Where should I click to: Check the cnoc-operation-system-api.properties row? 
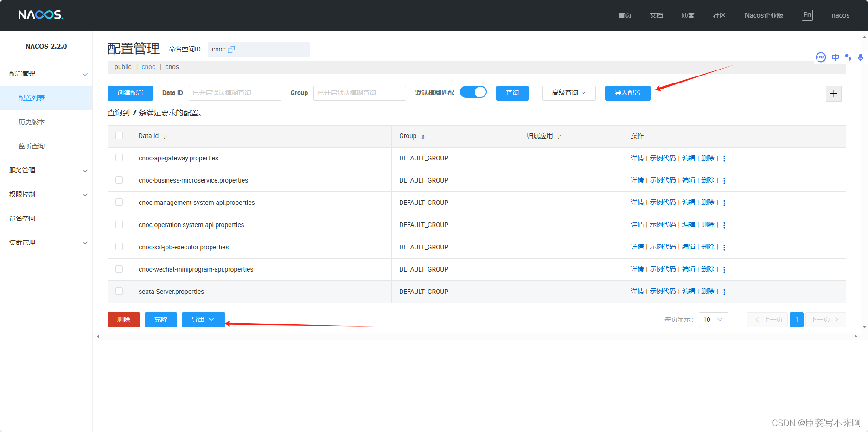tap(119, 224)
